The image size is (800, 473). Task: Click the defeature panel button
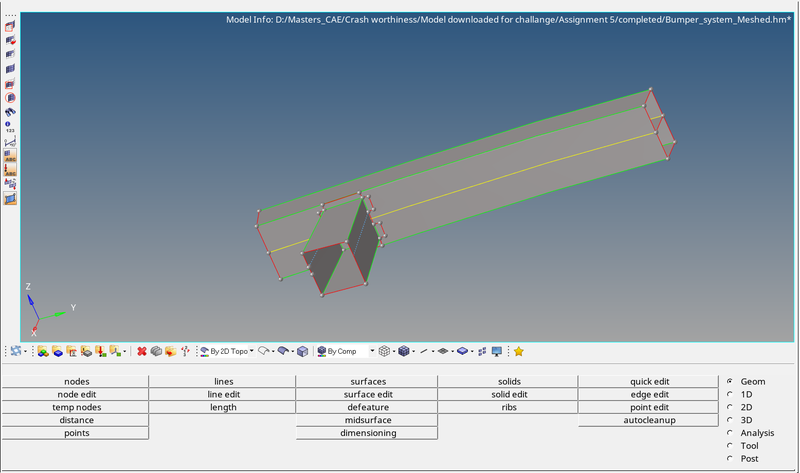367,407
